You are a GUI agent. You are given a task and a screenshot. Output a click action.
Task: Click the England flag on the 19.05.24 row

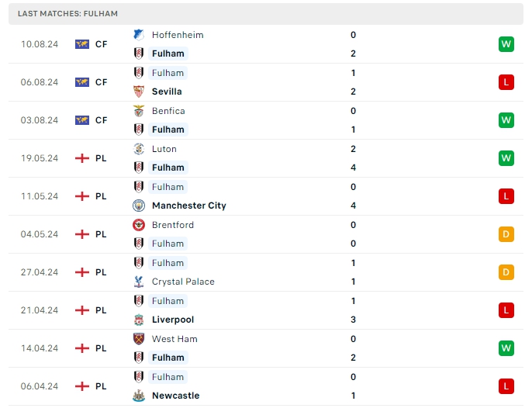point(82,158)
